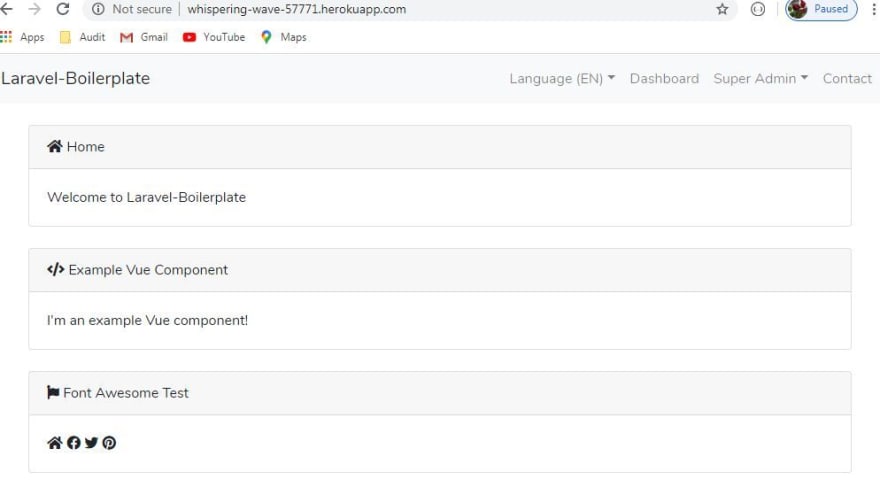Open the Maps bookmark
880x495 pixels.
coord(283,37)
